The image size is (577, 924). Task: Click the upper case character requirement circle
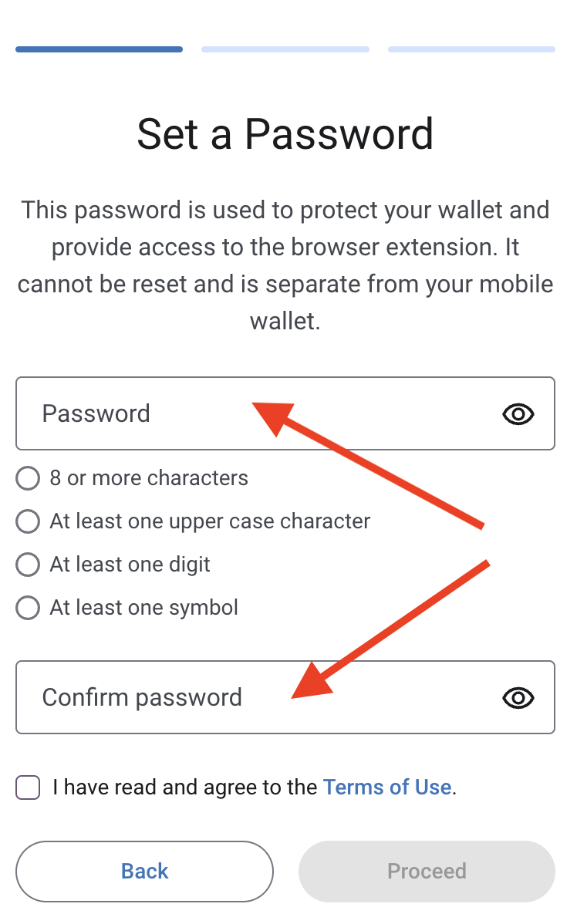(x=27, y=521)
